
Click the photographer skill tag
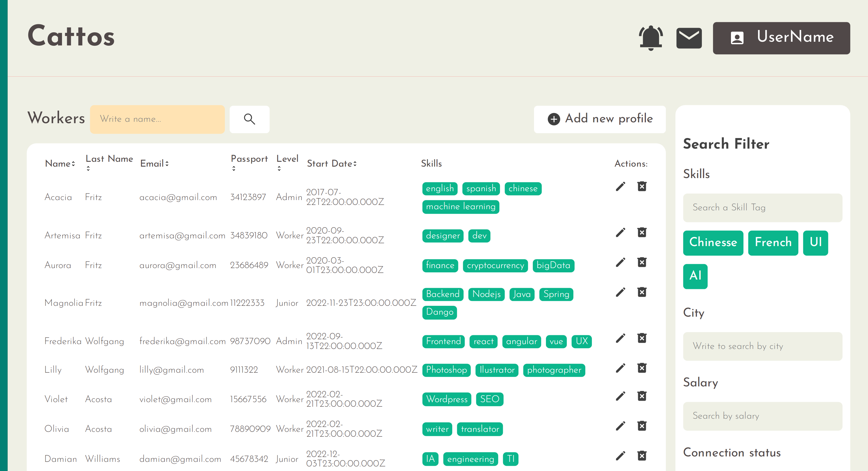click(554, 370)
